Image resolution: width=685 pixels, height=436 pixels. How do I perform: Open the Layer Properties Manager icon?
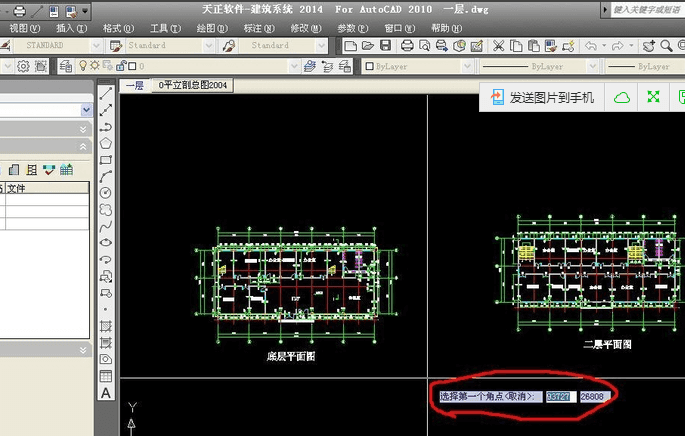pyautogui.click(x=66, y=66)
